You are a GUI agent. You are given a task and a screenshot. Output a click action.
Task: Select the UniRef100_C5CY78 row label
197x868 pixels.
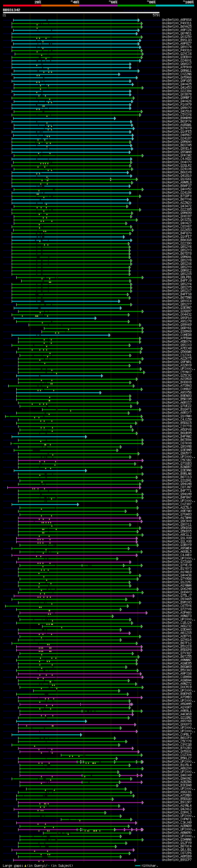[x=177, y=741]
